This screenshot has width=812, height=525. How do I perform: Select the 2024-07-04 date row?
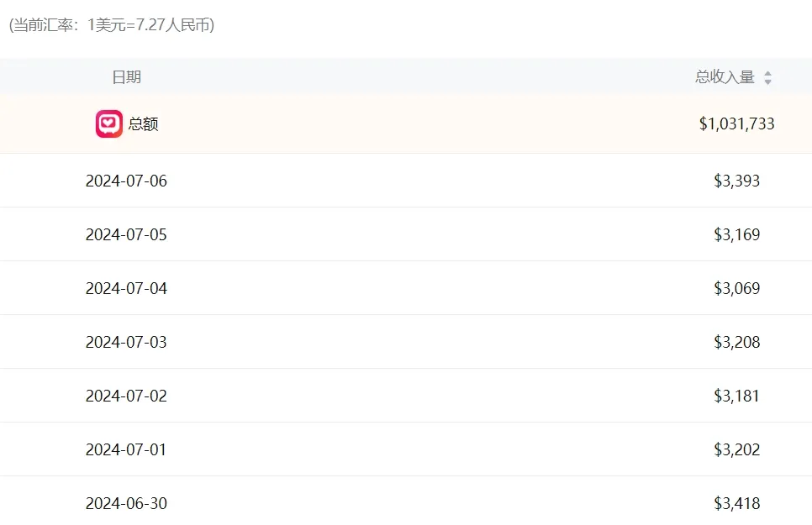[x=126, y=288]
